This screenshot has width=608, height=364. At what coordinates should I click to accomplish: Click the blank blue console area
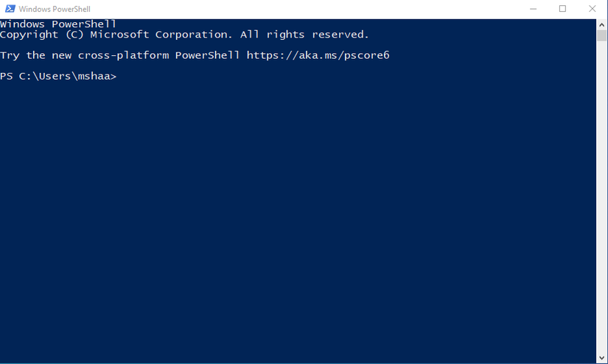295,221
